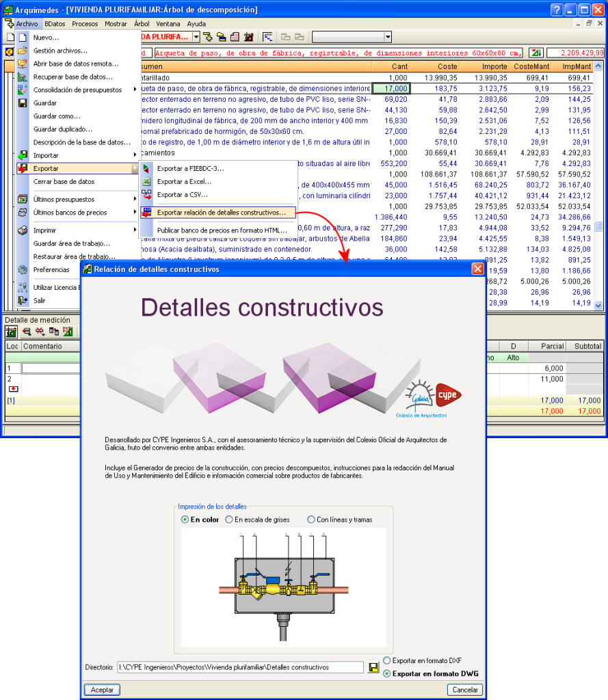Expand the Importar submenu

click(x=135, y=155)
